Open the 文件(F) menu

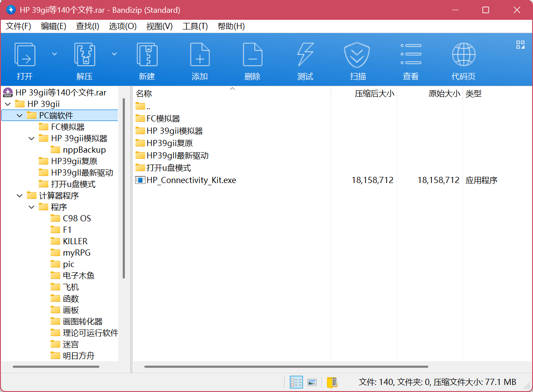pos(18,26)
